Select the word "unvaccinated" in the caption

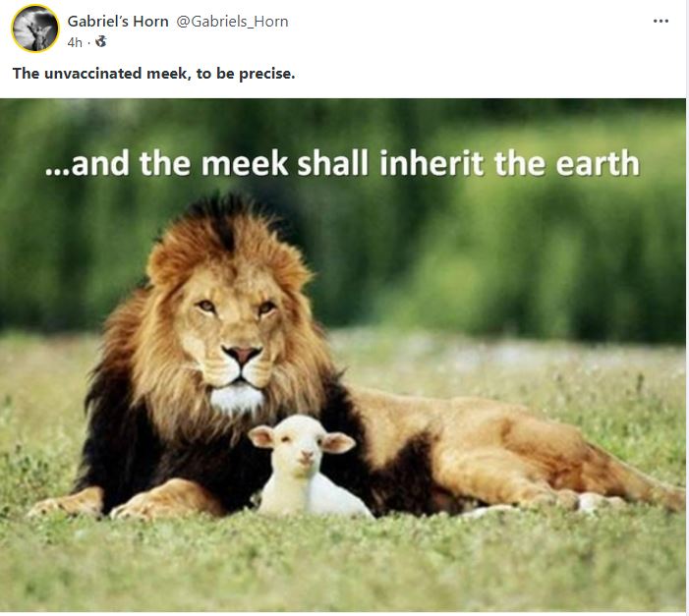tap(93, 74)
